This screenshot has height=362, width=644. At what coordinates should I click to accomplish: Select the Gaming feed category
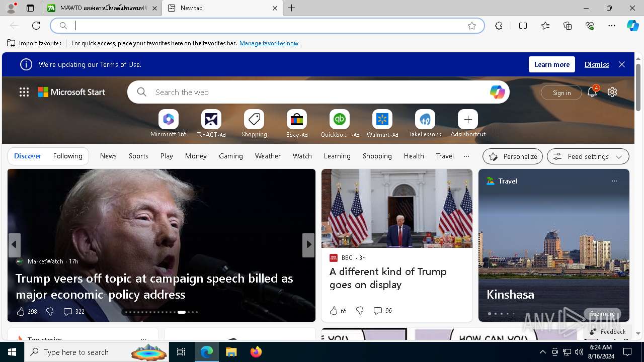(x=231, y=156)
